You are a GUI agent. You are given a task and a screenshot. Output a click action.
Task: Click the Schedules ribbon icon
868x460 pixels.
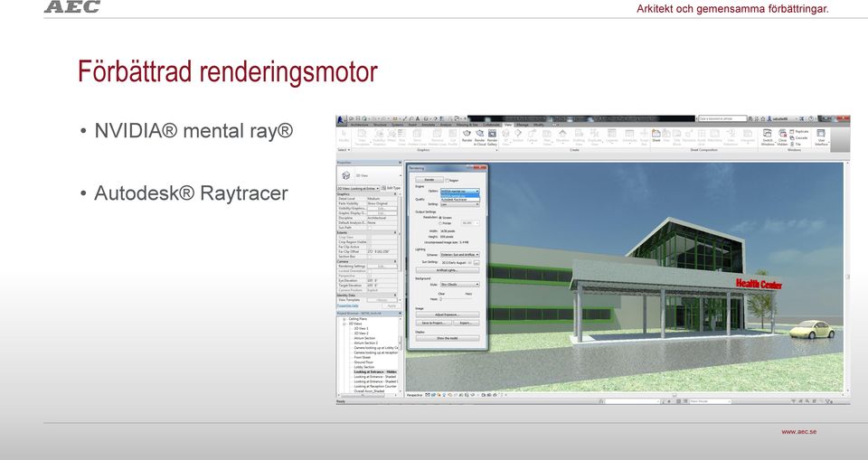629,134
